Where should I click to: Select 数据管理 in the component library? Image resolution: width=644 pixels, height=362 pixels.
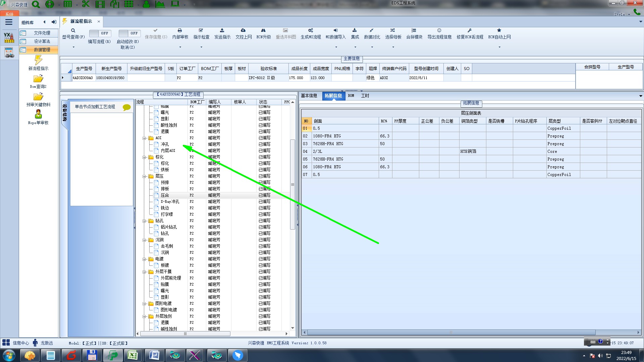point(42,50)
